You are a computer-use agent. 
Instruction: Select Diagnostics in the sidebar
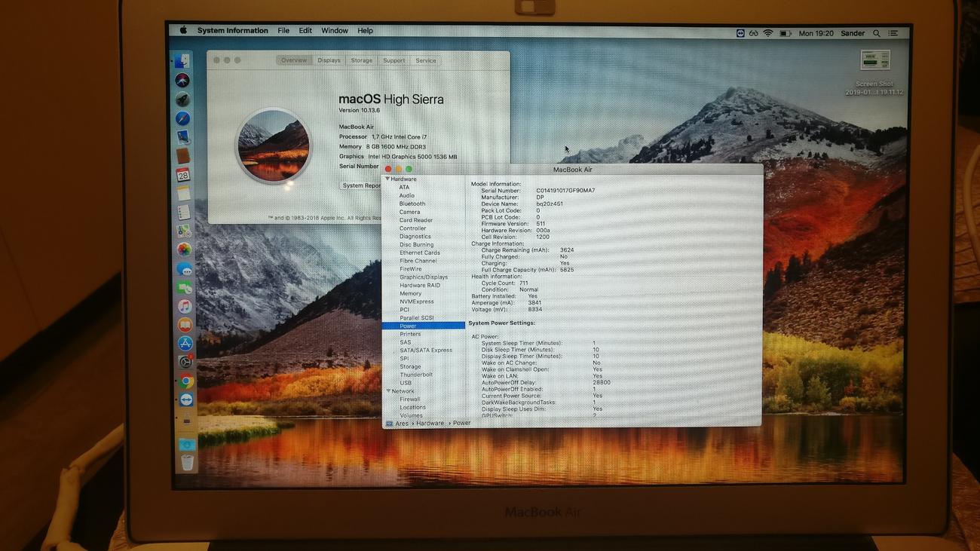pyautogui.click(x=415, y=236)
